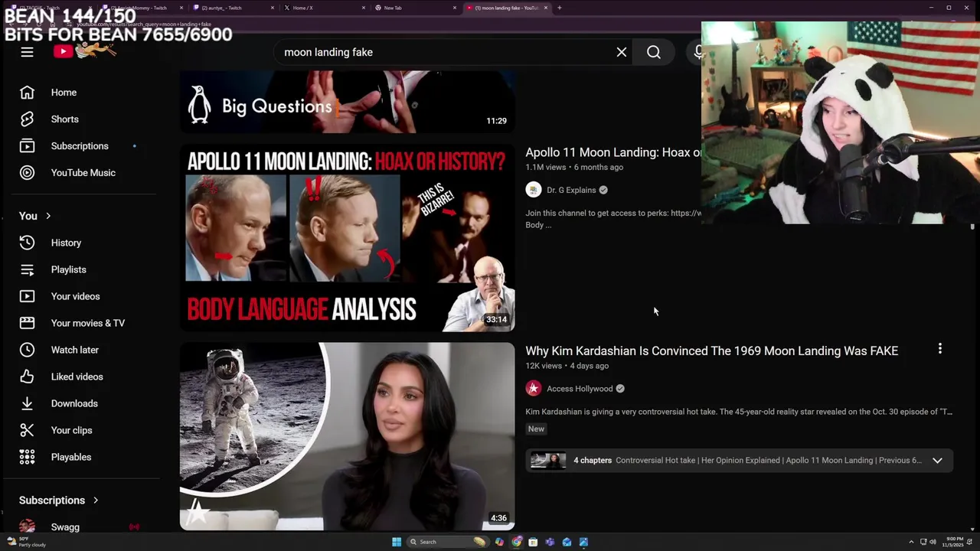Viewport: 980px width, 551px height.
Task: Click the Access Hollywood channel avatar
Action: 534,389
